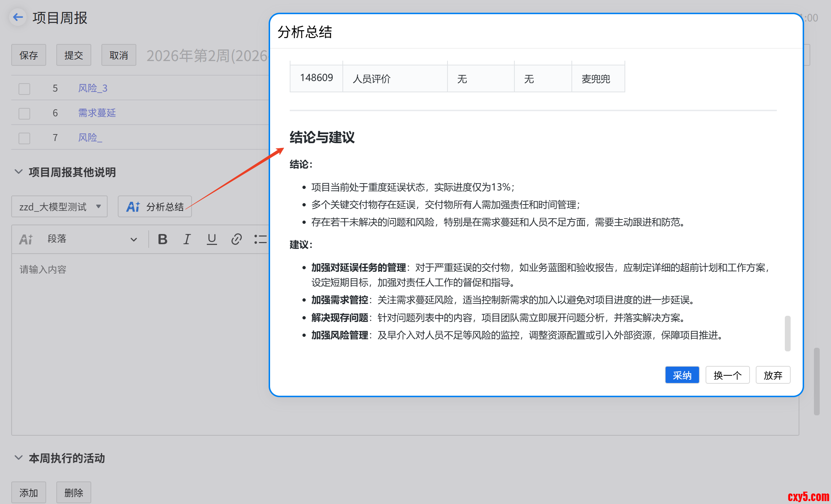
Task: Click 换一个 to regenerate the summary
Action: pyautogui.click(x=727, y=375)
